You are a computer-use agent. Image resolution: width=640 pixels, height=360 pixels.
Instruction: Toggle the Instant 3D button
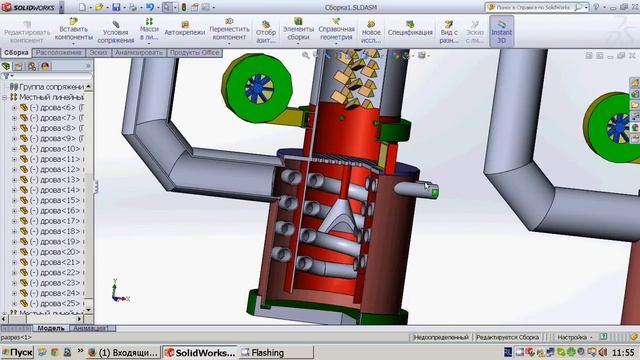click(x=501, y=32)
